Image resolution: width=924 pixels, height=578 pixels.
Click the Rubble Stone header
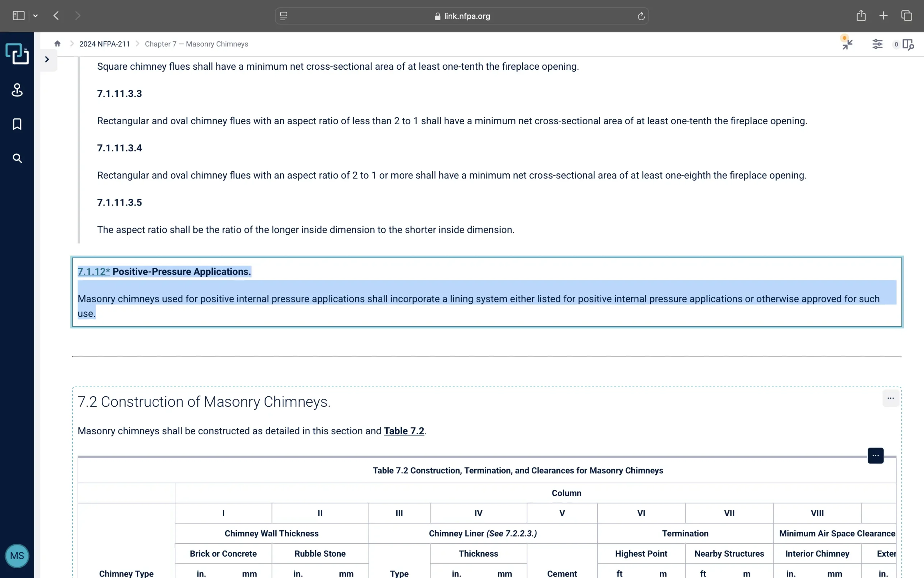tap(320, 553)
